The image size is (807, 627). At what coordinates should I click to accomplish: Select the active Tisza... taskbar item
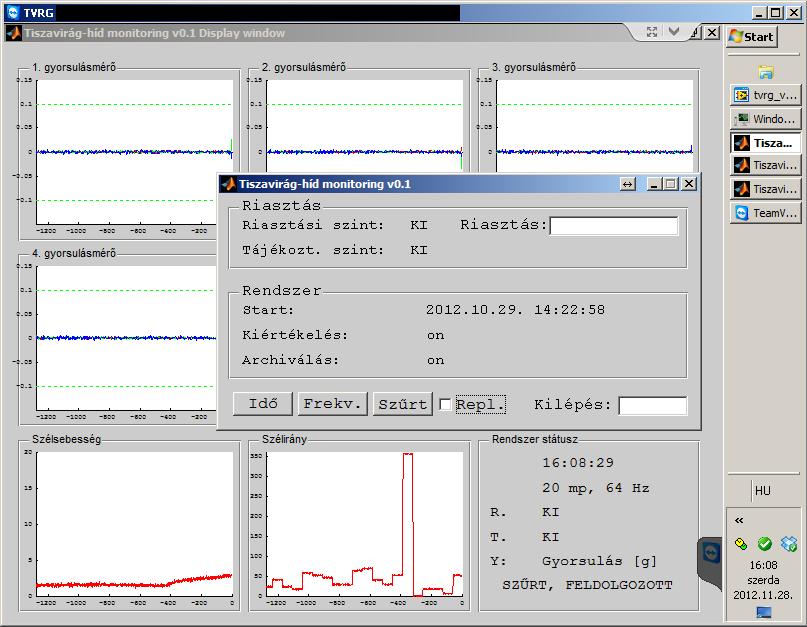coord(765,143)
